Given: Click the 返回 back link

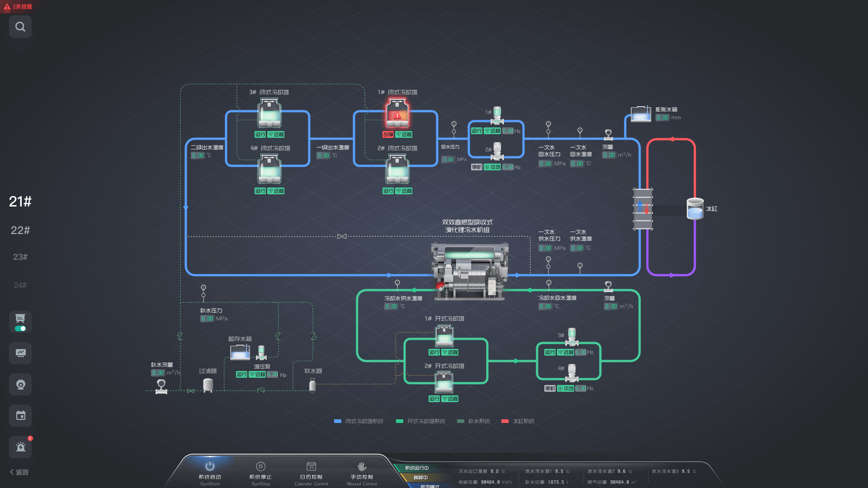Looking at the screenshot, I should coord(19,472).
